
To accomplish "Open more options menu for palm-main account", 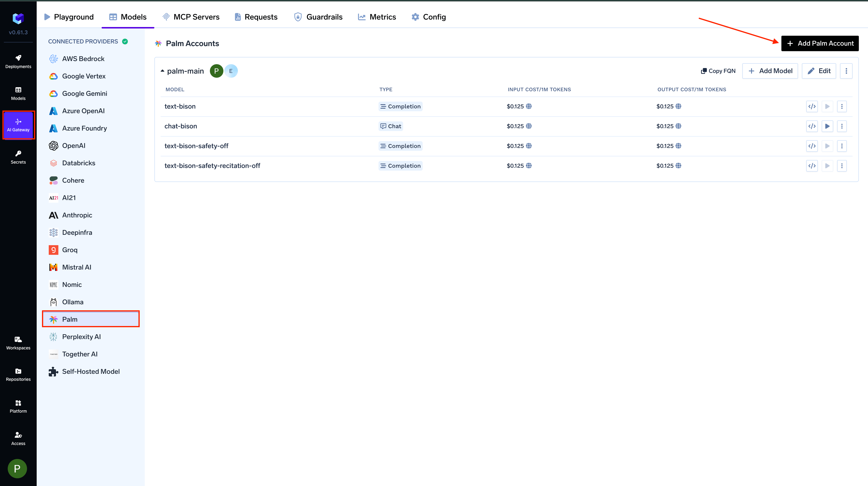I will click(x=846, y=71).
